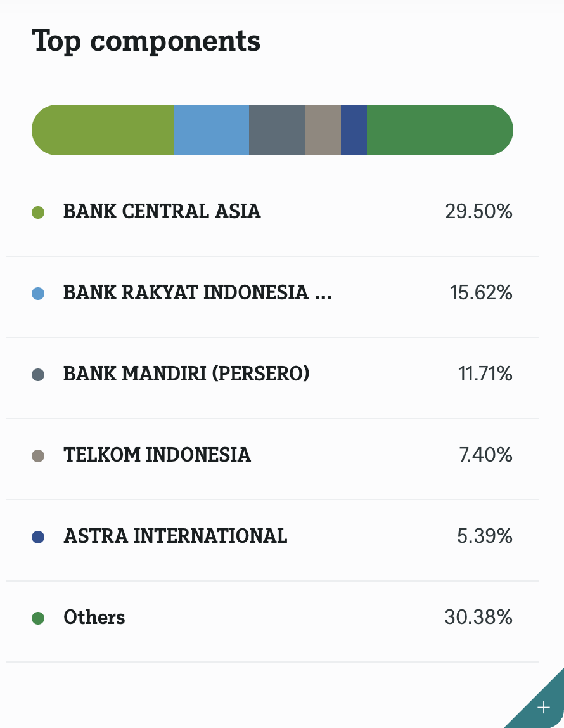Select the TELKOM INDONESIA row
The height and width of the screenshot is (728, 564).
272,455
